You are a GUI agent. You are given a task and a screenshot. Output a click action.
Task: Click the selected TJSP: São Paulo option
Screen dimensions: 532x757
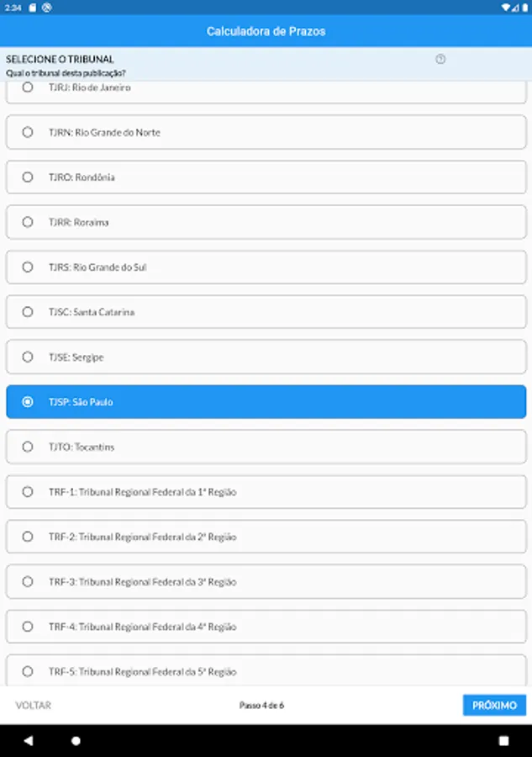point(266,402)
